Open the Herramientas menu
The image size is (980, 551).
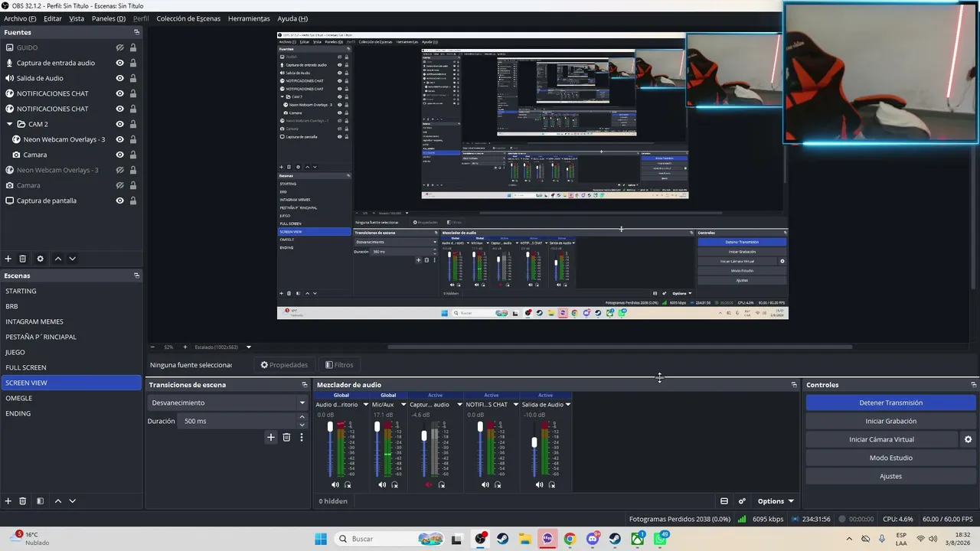coord(249,18)
